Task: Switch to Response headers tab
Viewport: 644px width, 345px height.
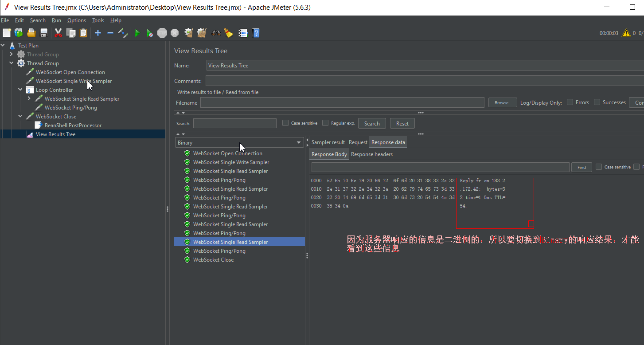Action: point(372,154)
